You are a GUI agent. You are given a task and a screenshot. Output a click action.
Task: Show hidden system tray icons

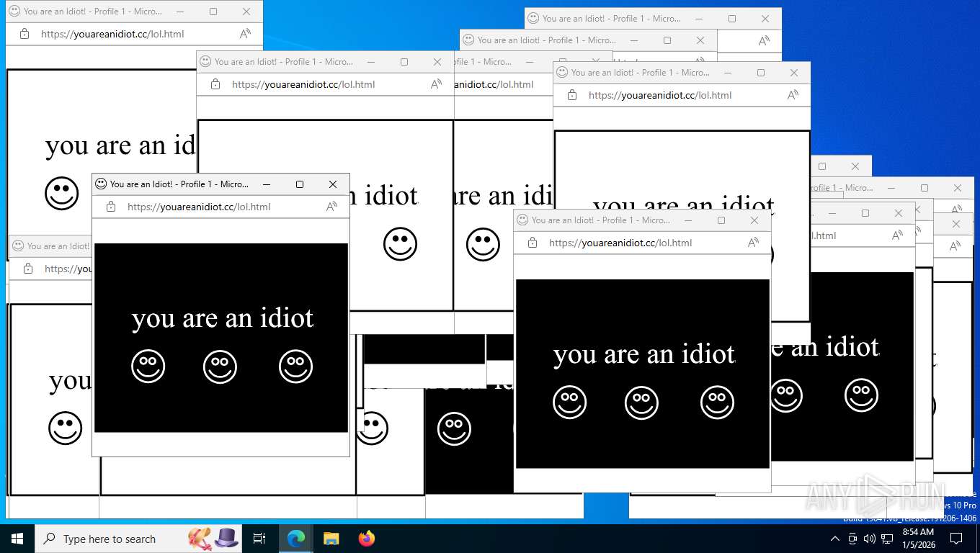(835, 539)
